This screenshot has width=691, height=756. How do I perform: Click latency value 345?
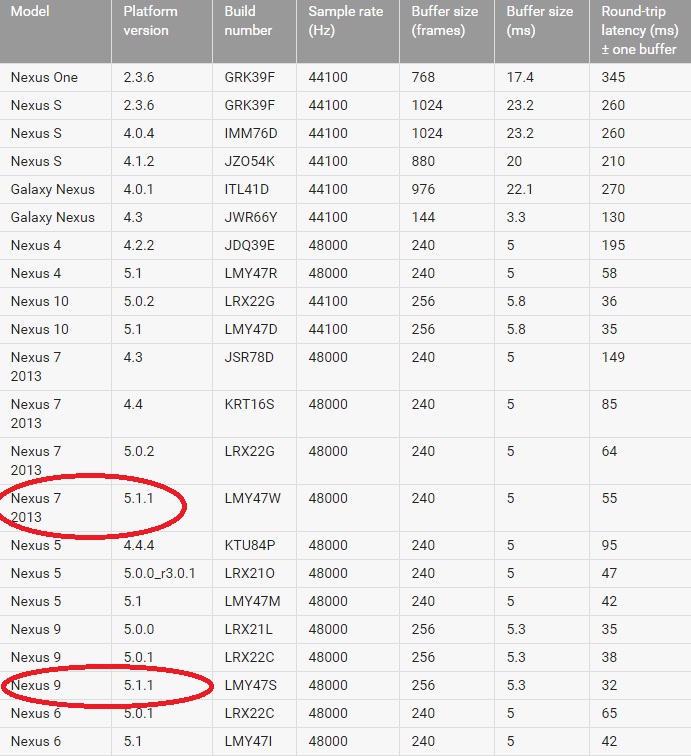[x=613, y=77]
